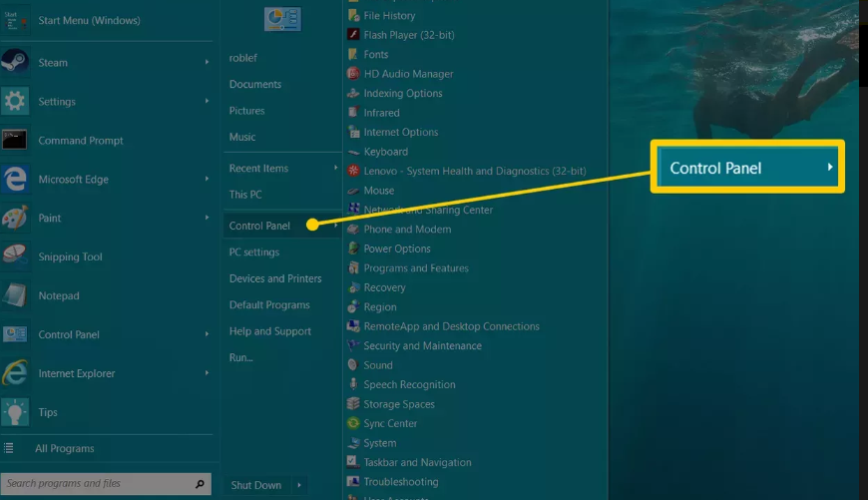
Task: Expand the Recent Items submenu arrow
Action: tap(335, 168)
